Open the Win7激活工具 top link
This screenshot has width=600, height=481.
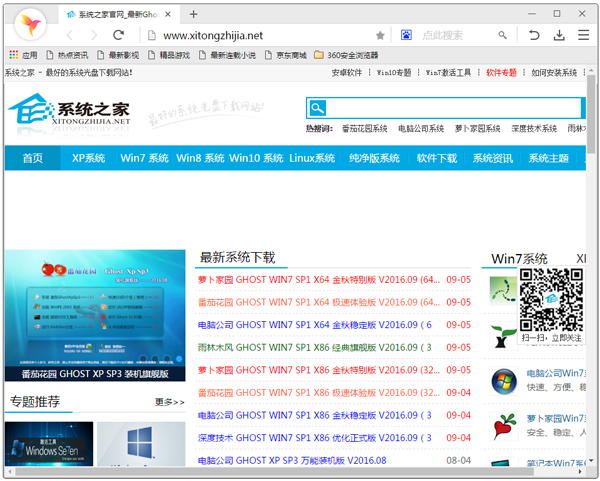coord(448,73)
